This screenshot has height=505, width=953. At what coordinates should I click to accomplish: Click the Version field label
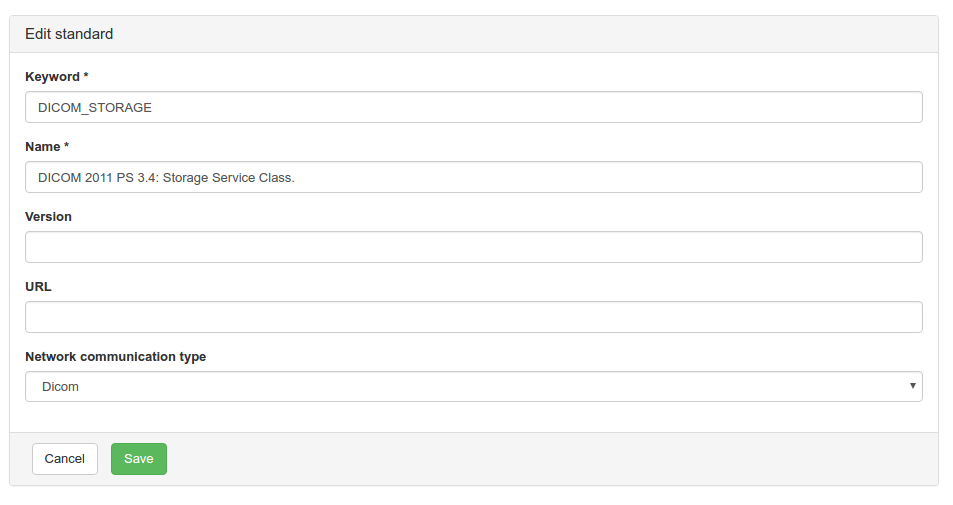48,217
